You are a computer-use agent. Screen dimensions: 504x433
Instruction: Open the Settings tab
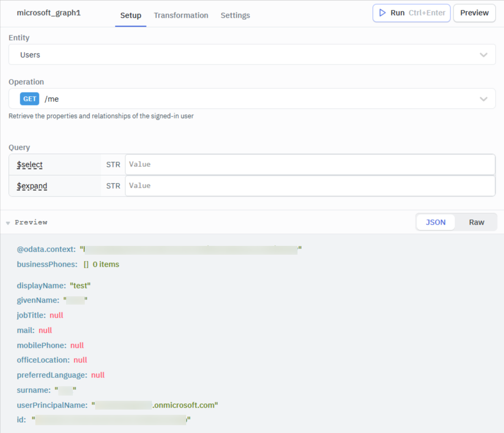[x=235, y=16]
